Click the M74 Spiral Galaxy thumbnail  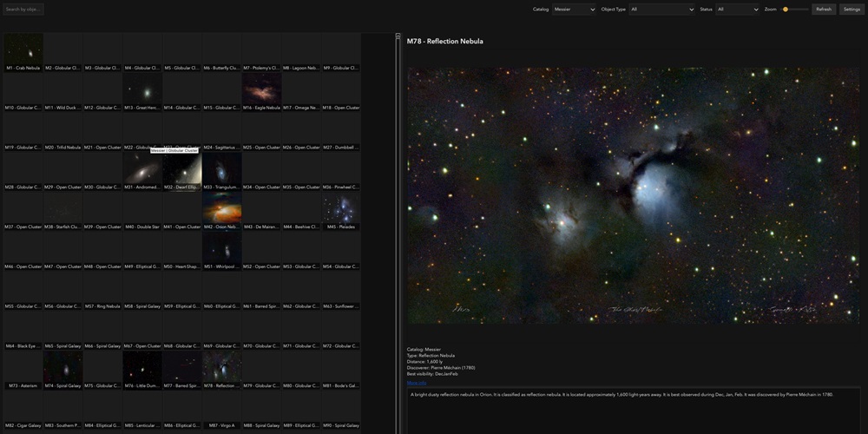point(62,366)
